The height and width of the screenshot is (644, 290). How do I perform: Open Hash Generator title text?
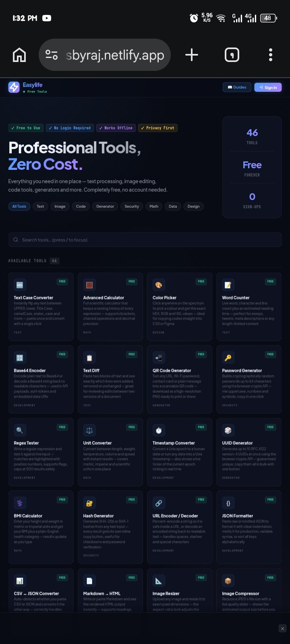tap(98, 516)
